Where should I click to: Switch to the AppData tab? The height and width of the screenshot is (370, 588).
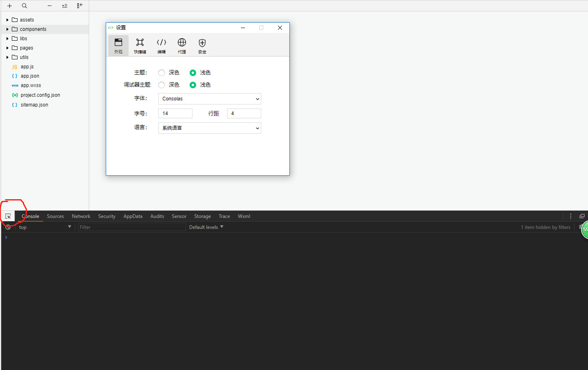(133, 216)
